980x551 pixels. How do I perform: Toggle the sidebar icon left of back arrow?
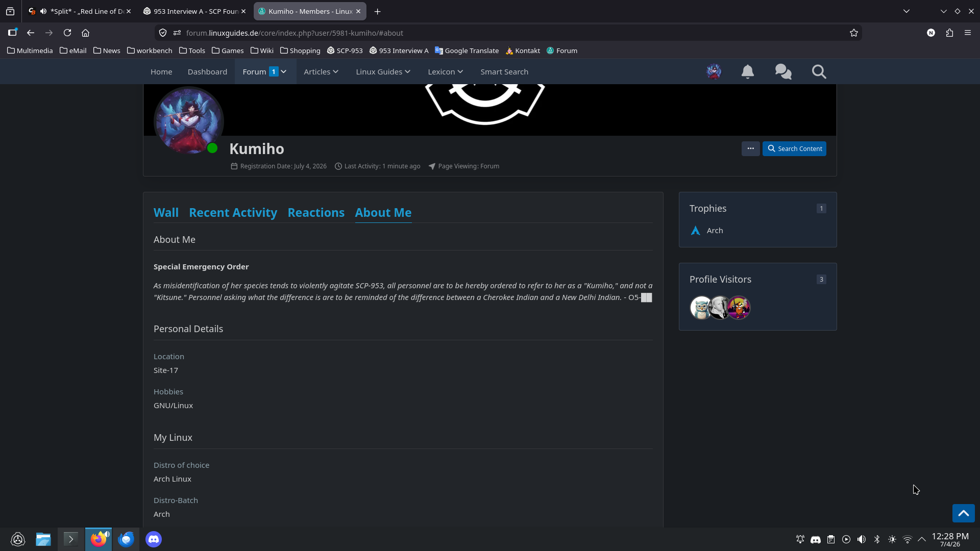(12, 33)
